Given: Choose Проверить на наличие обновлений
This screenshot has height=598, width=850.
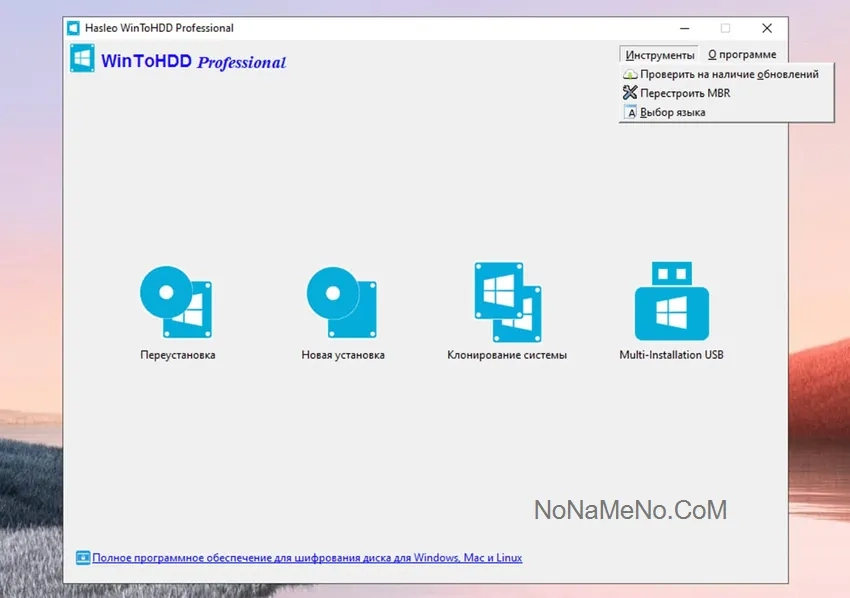Looking at the screenshot, I should pos(729,74).
